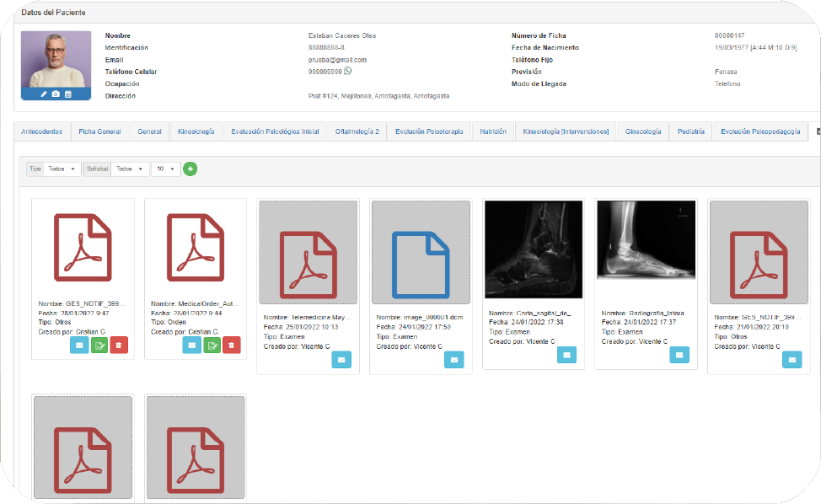Open the calendar icon under patient photo
Viewport: 821px width, 504px height.
(68, 94)
